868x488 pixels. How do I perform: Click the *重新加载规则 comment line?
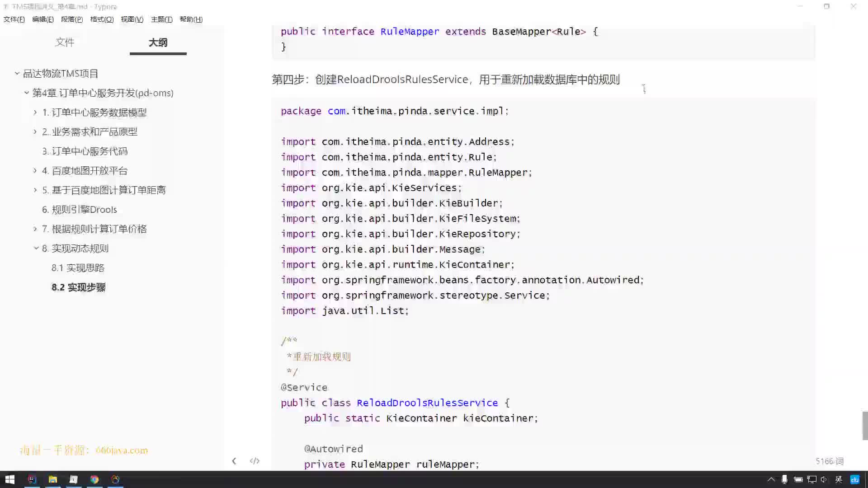point(319,357)
